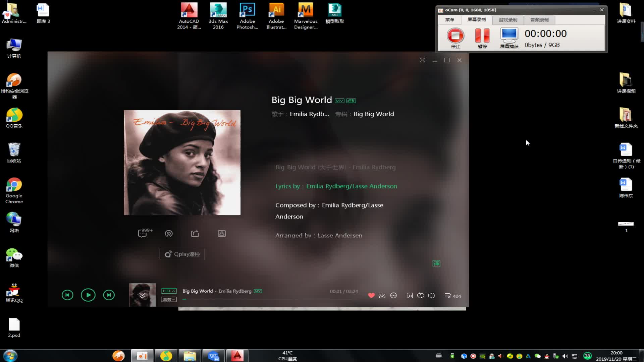The height and width of the screenshot is (362, 644).
Task: Open the MV badge next to song title
Action: (x=339, y=101)
